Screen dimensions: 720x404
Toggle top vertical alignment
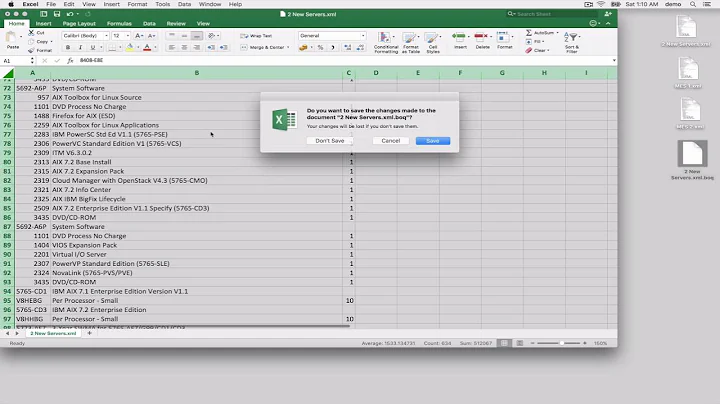(172, 35)
